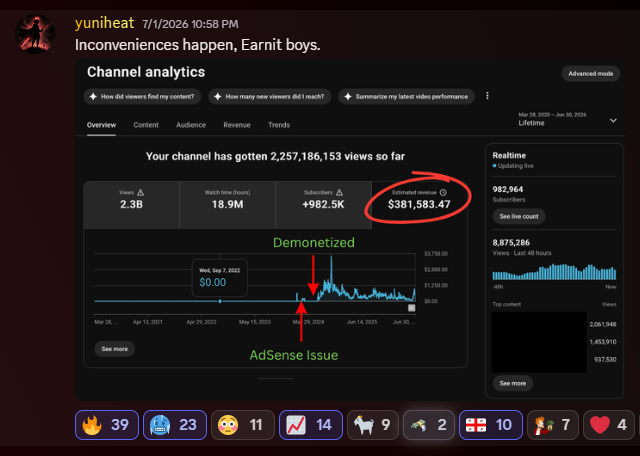Select the Overview tab

(101, 125)
